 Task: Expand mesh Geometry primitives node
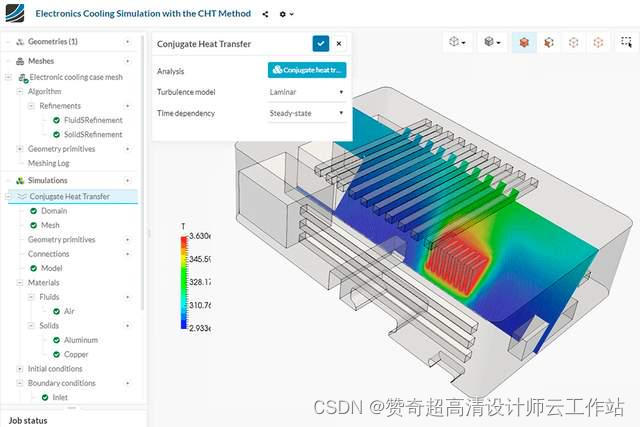click(20, 149)
